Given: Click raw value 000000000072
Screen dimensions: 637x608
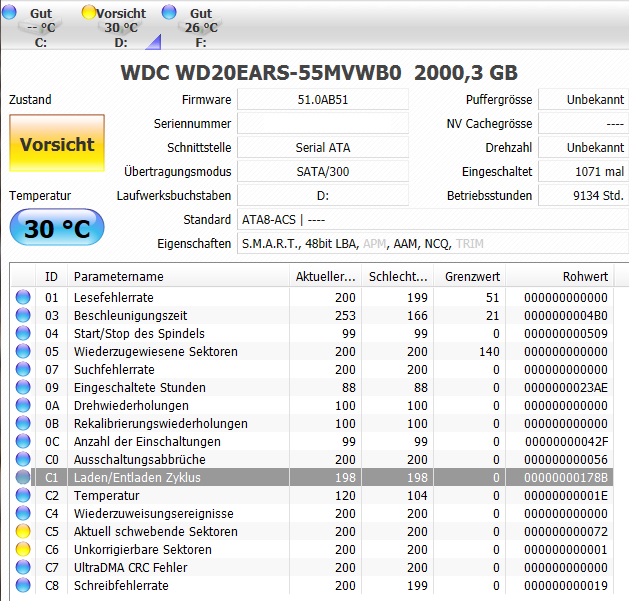Looking at the screenshot, I should 566,531.
